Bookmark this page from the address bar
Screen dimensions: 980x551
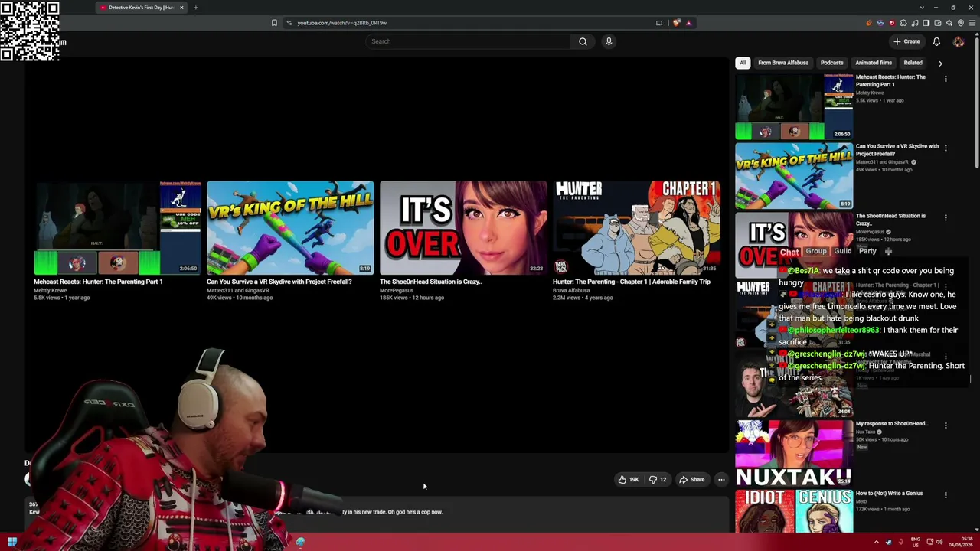tap(274, 23)
